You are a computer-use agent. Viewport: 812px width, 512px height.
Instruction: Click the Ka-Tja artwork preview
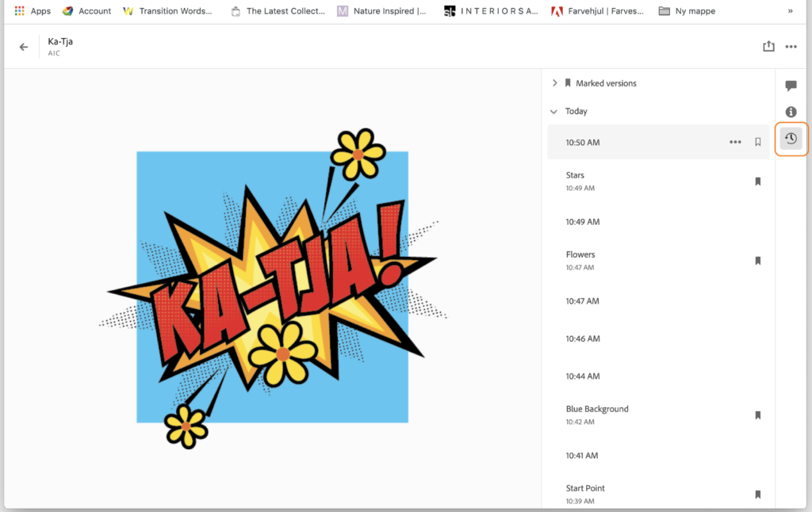(x=273, y=288)
